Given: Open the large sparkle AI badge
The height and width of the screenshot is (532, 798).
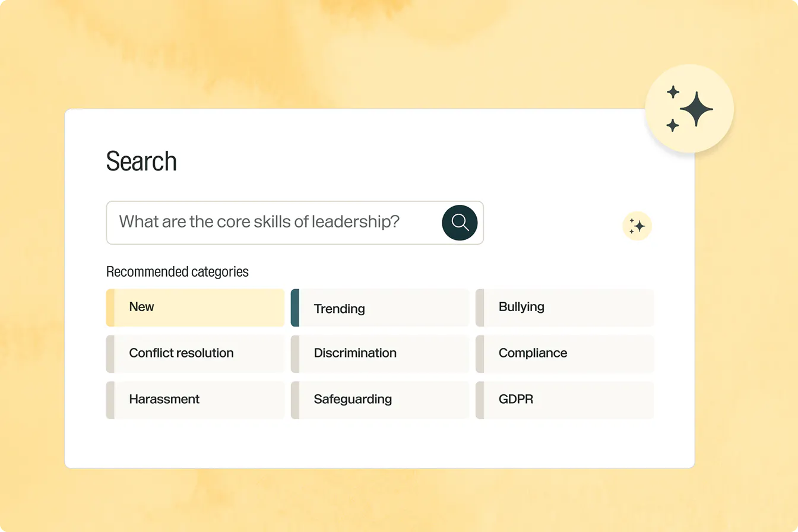Looking at the screenshot, I should point(689,109).
